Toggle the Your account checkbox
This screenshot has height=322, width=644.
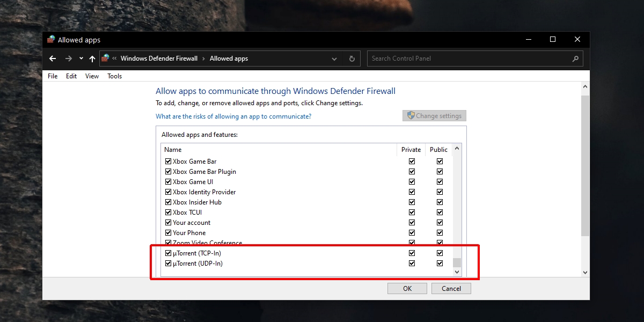[x=168, y=223]
